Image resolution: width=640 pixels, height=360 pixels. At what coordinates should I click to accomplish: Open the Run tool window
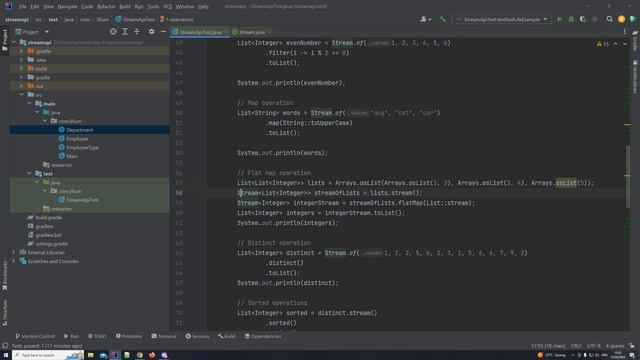[71, 336]
